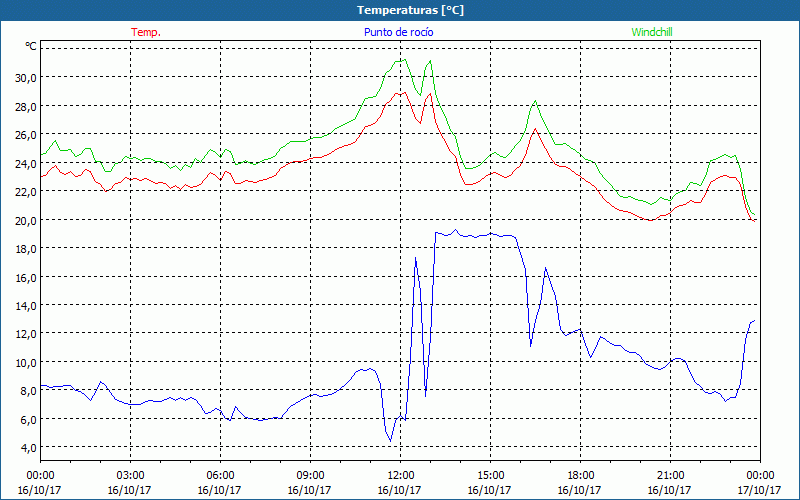Click the '24,0' y-axis value
The width and height of the screenshot is (800, 500).
tap(26, 163)
